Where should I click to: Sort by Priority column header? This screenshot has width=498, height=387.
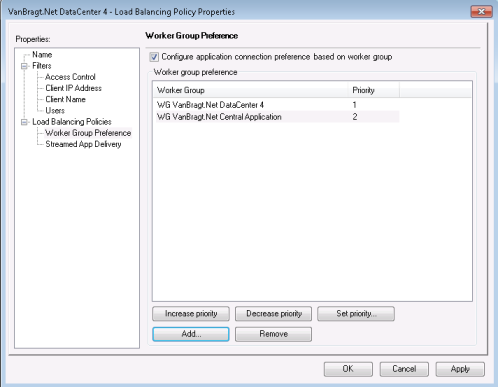point(374,90)
